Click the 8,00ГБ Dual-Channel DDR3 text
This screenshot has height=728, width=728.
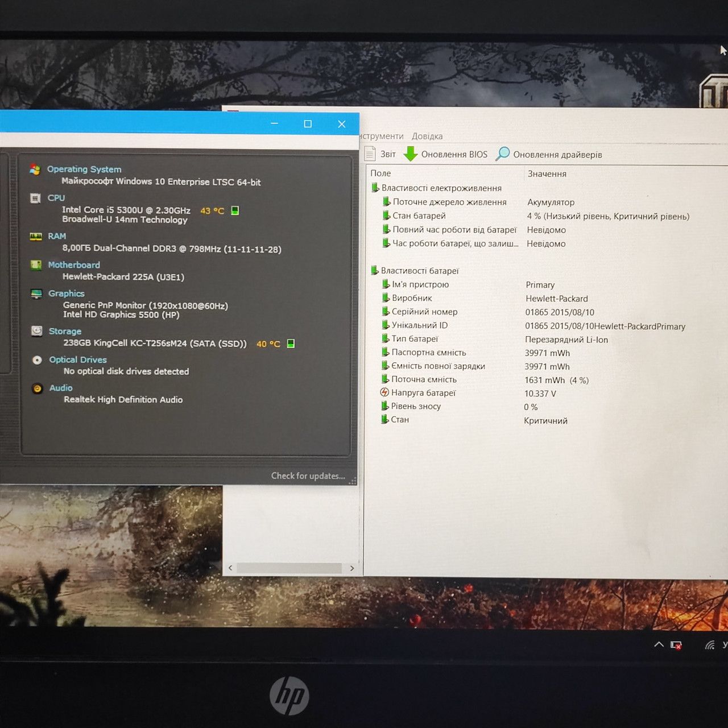(172, 249)
